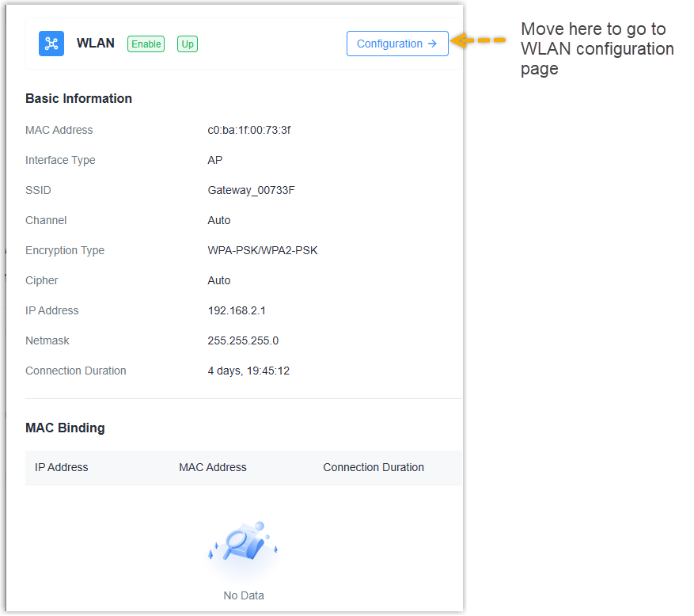Click the Auto value beside Channel
The height and width of the screenshot is (616, 694).
click(x=219, y=220)
